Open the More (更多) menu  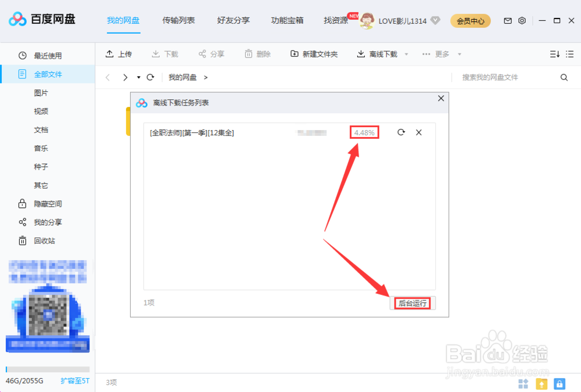coord(435,54)
